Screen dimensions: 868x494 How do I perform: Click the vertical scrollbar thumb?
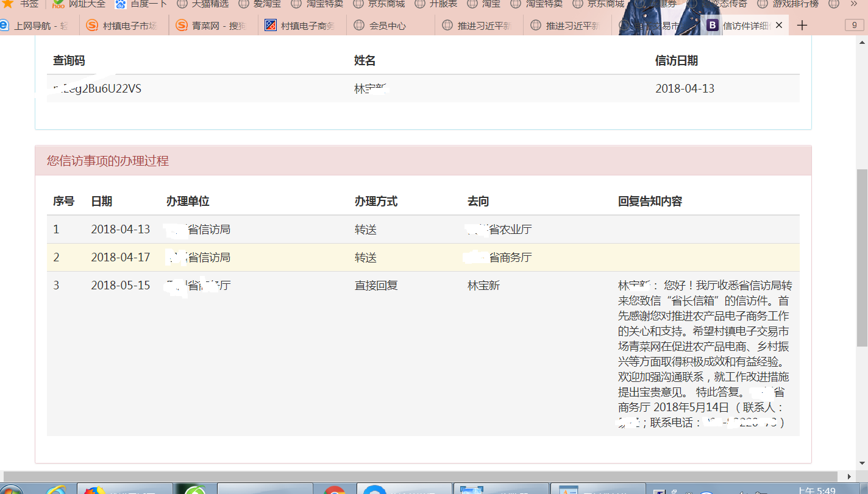(862, 258)
